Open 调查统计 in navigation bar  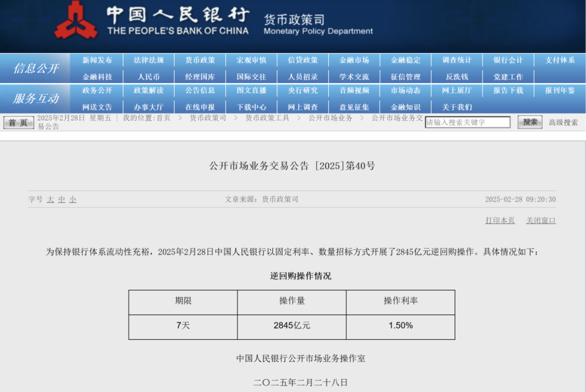click(457, 60)
